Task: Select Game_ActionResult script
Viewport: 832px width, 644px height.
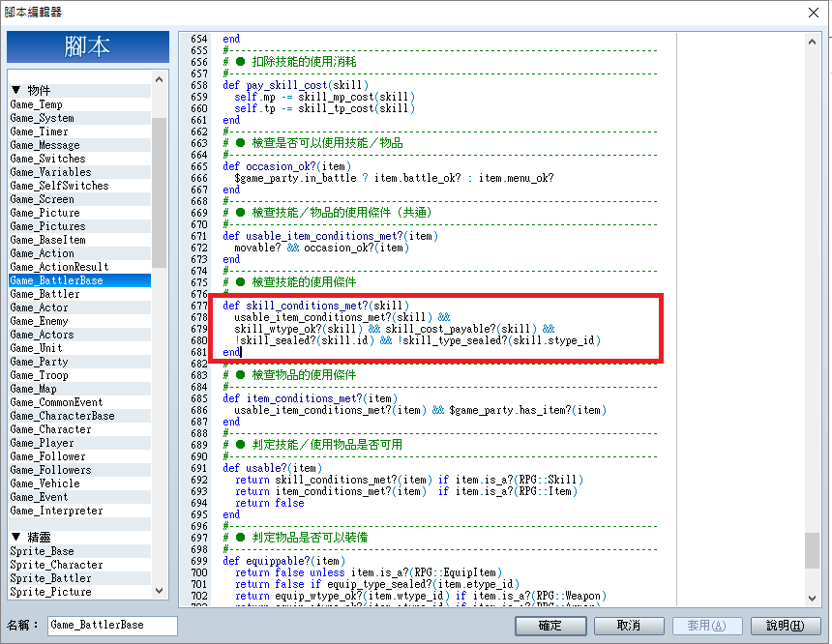Action: pyautogui.click(x=79, y=267)
